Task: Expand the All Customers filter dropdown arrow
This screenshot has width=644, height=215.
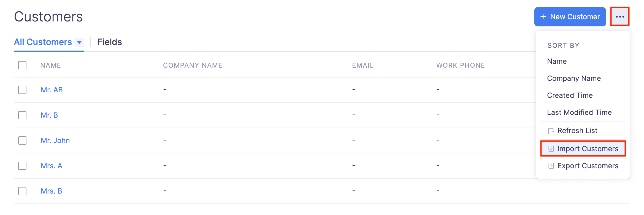Action: tap(79, 42)
